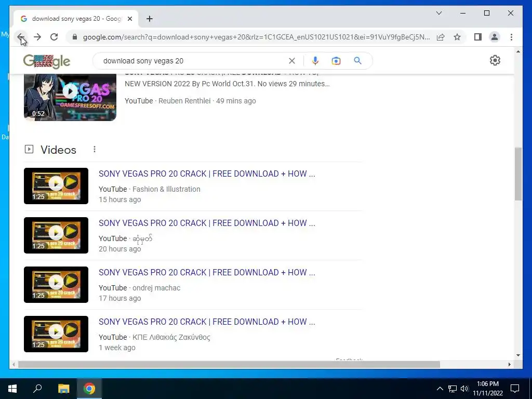Image resolution: width=532 pixels, height=399 pixels.
Task: Play thumbnail of the 15 hours ago video
Action: [56, 186]
